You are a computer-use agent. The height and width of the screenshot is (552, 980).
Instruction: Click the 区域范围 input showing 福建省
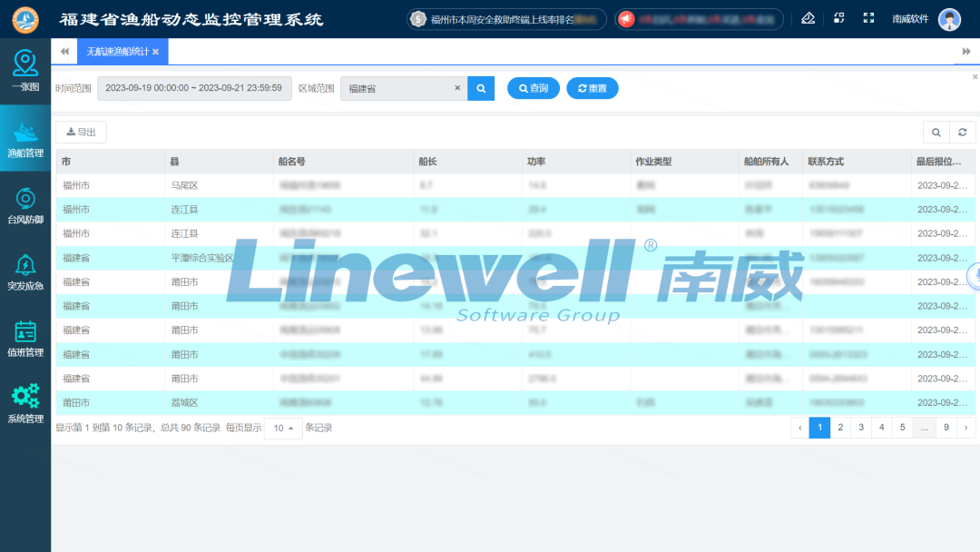pyautogui.click(x=404, y=88)
